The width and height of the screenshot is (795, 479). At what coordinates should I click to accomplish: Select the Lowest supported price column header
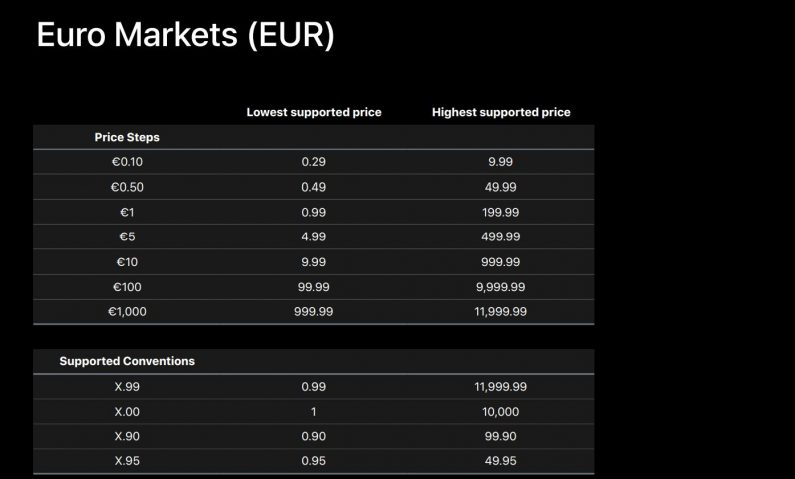tap(313, 112)
